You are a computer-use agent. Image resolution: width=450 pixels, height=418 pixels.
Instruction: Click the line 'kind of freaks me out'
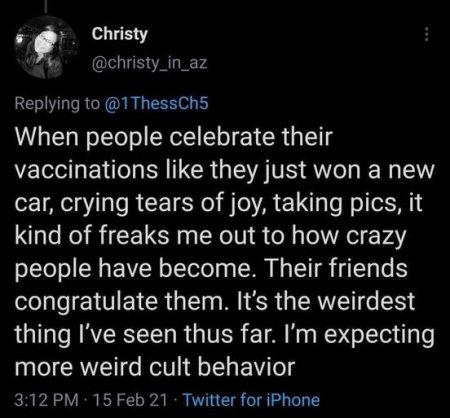click(x=210, y=236)
